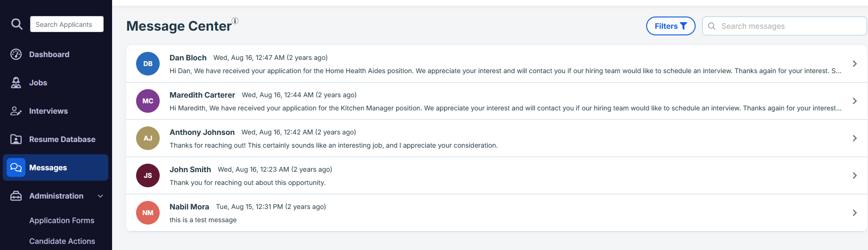Screen dimensions: 868x250
Task: Click Dan Bloch's DB avatar
Action: point(148,64)
